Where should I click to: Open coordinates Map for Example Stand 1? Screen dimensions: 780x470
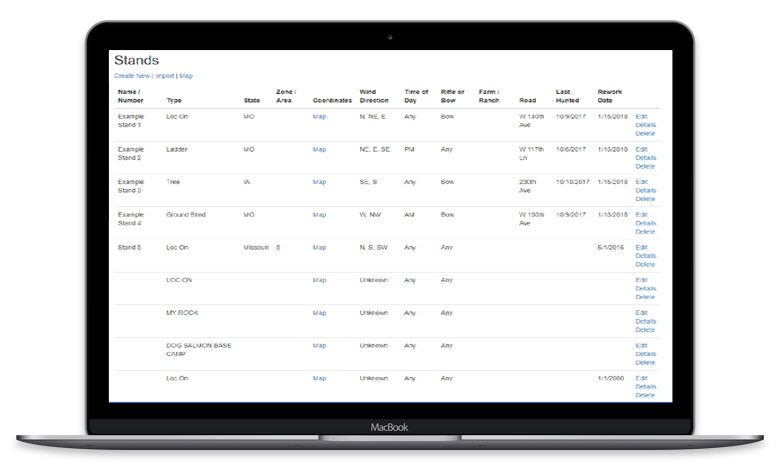[x=320, y=116]
